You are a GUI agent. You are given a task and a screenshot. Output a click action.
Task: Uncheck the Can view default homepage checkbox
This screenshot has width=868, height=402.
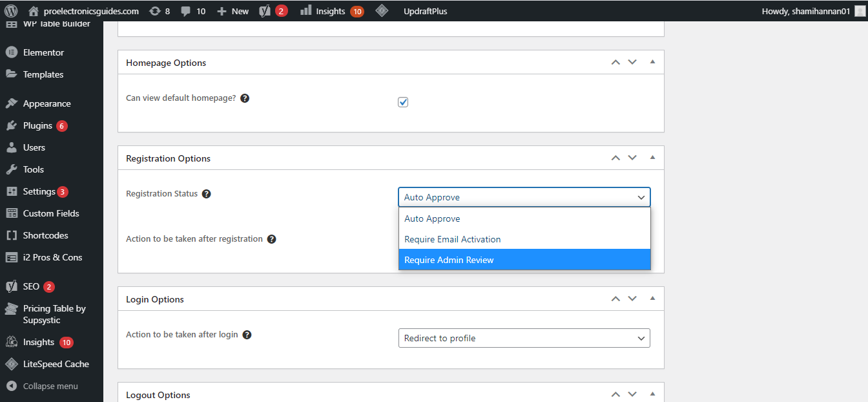point(403,102)
